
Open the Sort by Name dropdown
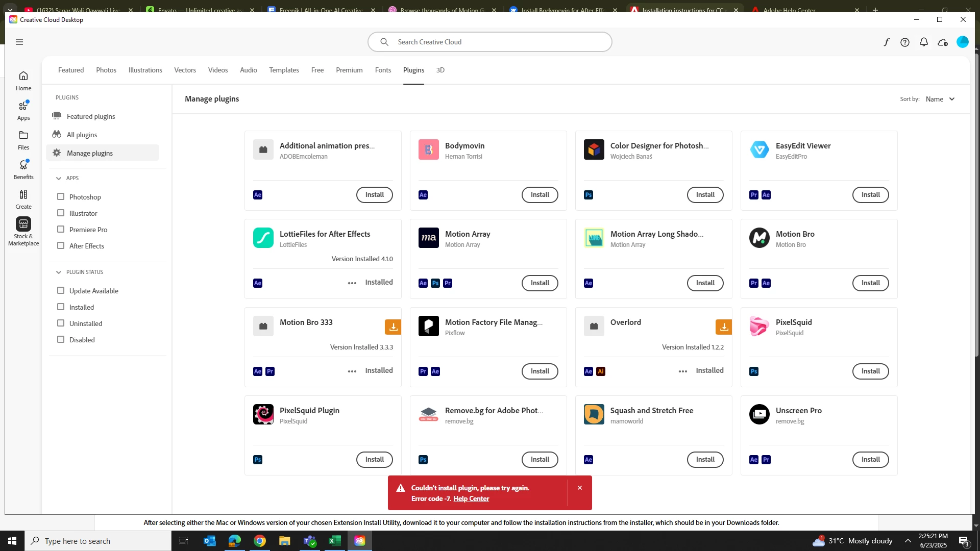point(940,99)
